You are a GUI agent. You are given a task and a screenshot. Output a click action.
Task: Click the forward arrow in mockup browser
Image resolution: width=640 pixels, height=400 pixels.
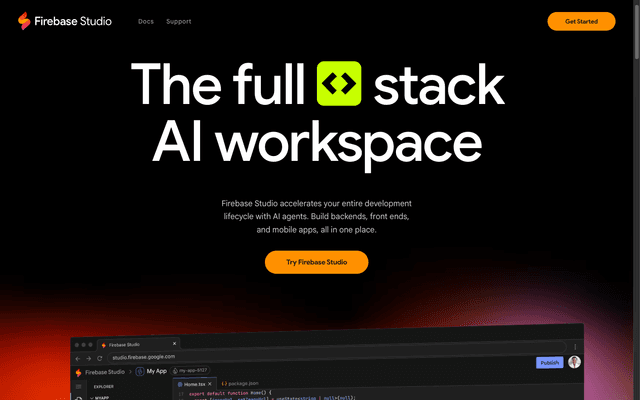click(87, 356)
